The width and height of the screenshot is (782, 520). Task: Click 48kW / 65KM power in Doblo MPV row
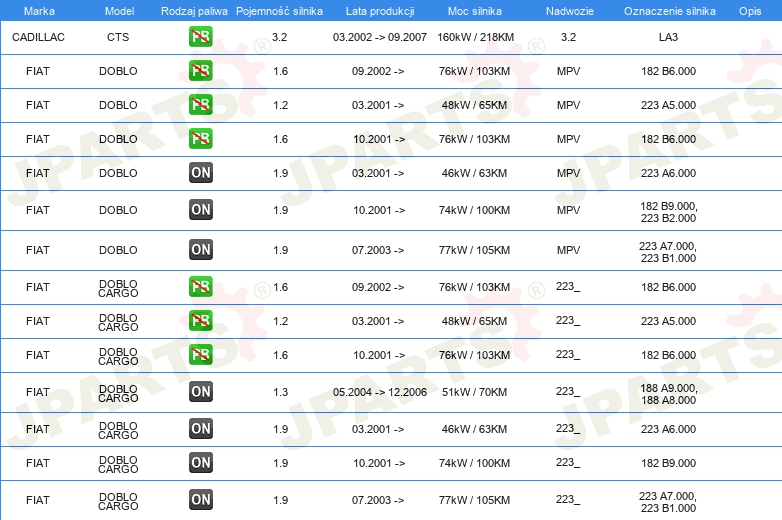coord(474,105)
